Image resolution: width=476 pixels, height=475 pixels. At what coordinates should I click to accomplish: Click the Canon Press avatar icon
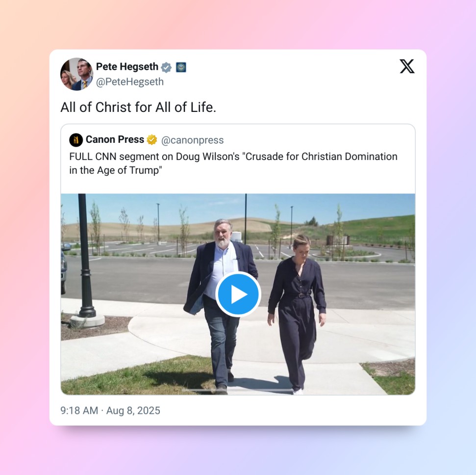76,140
